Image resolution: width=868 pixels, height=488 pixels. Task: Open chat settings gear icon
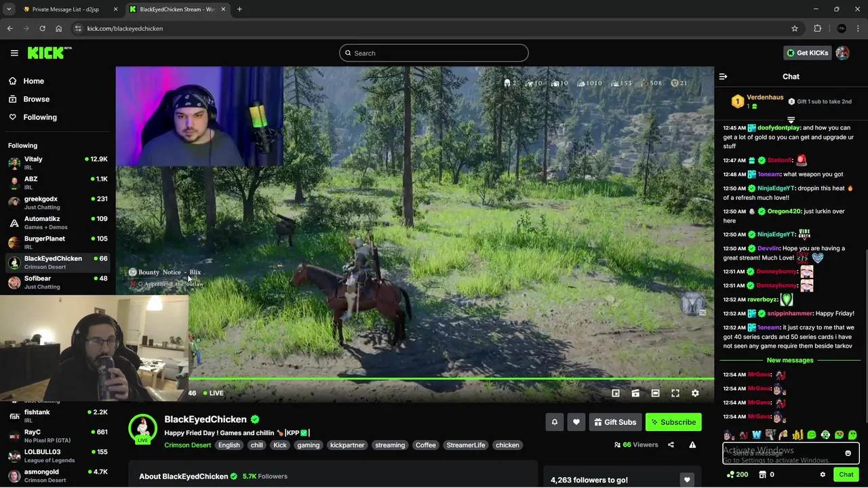(823, 474)
